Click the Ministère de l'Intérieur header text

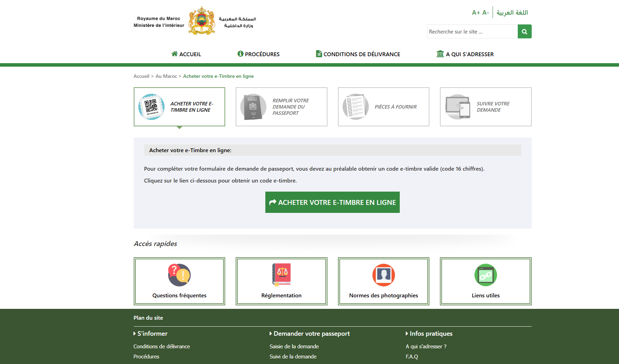(x=159, y=25)
